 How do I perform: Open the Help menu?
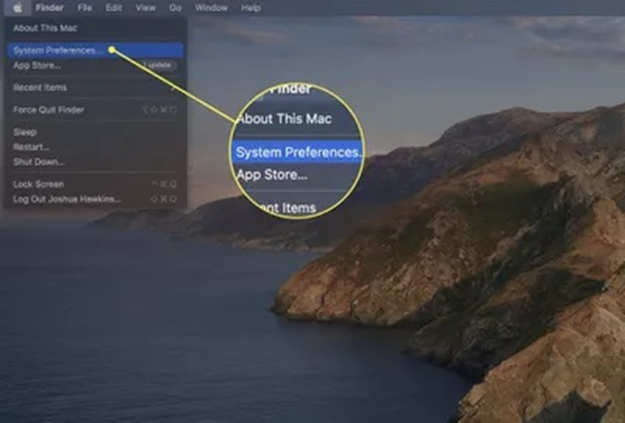[x=251, y=8]
